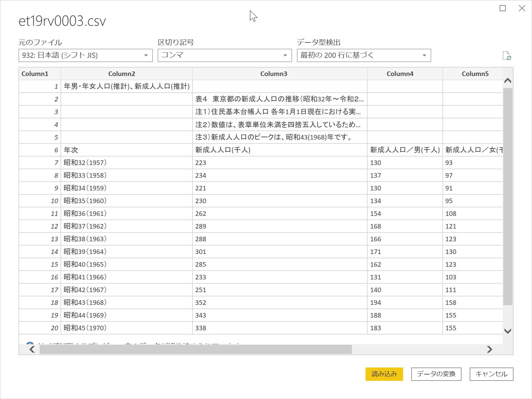532x399 pixels.
Task: Click value 194 in the 昭和43 row
Action: pyautogui.click(x=405, y=303)
